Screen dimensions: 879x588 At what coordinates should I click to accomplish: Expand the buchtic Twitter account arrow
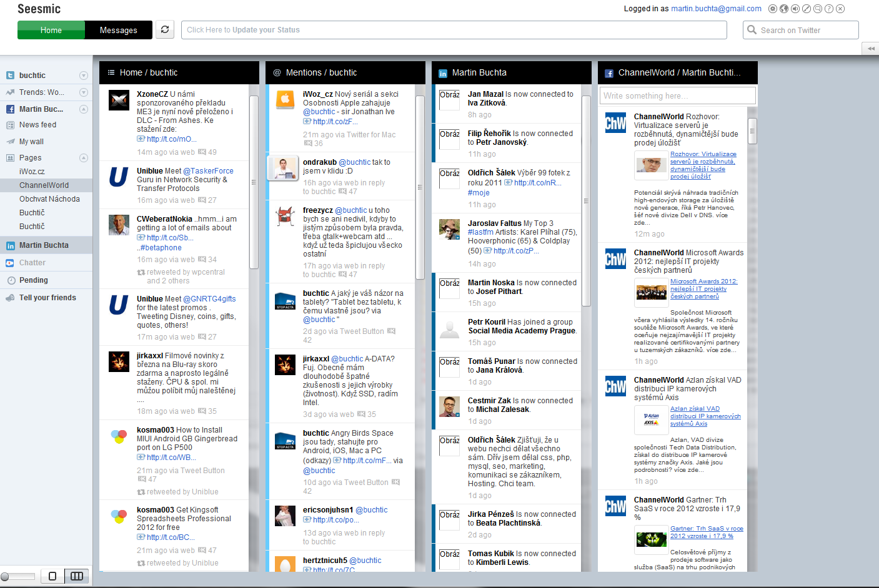coord(84,76)
